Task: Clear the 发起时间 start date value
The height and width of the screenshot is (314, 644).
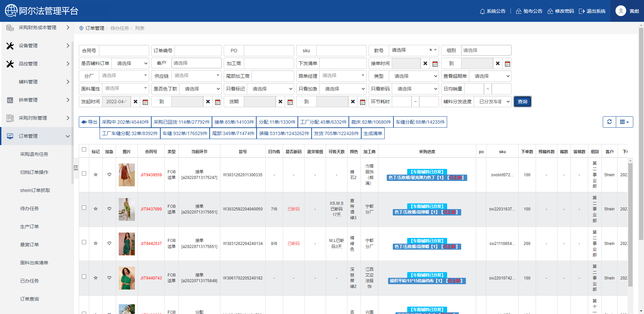Action: pyautogui.click(x=136, y=102)
